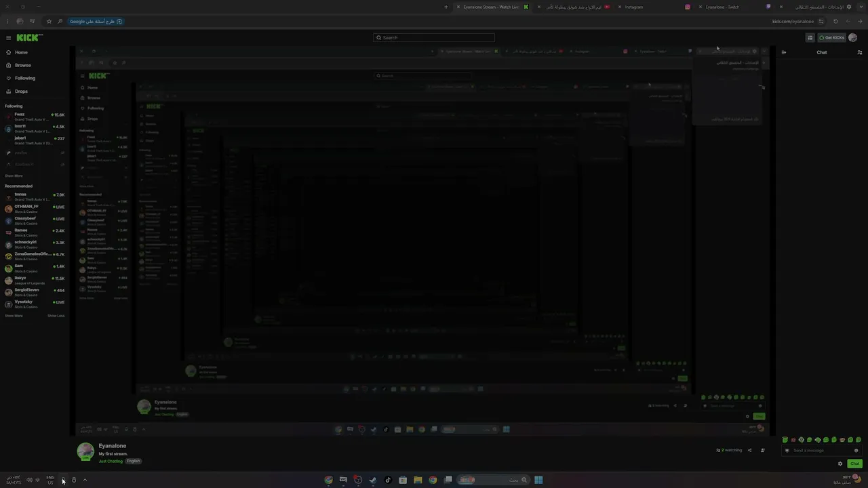This screenshot has height=488, width=868.
Task: Open recommended channel Vysotzky
Action: pos(35,304)
